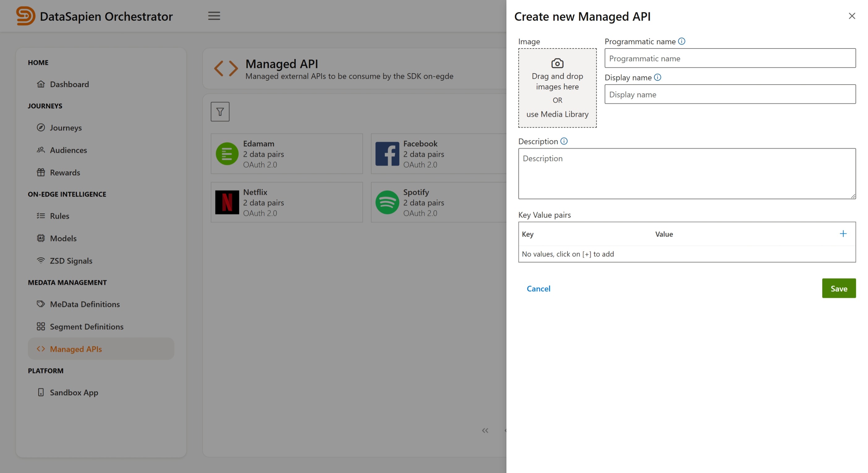Add a new Key Value pair with plus
Screen dimensions: 868x473
pyautogui.click(x=843, y=233)
